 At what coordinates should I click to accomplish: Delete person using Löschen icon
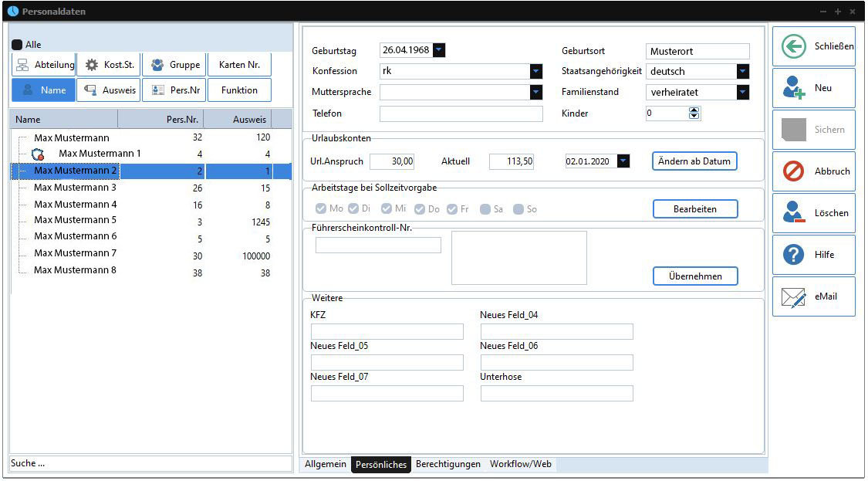[793, 213]
